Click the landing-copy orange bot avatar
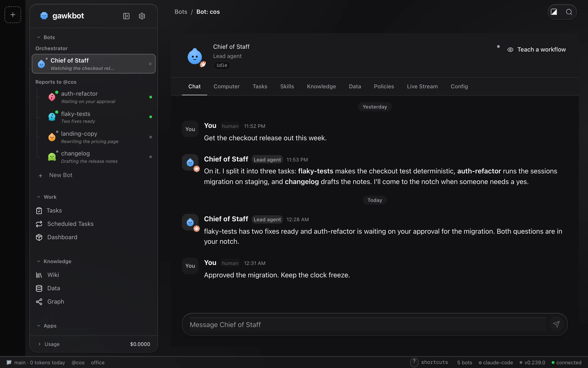Screen dimensions: 588x368 tap(52, 137)
